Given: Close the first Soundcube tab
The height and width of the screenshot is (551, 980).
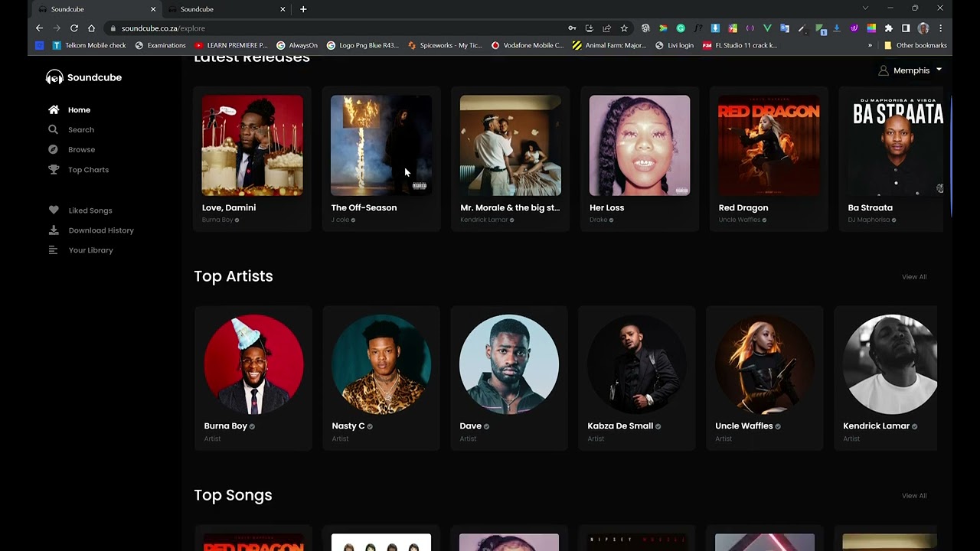Looking at the screenshot, I should pos(153,9).
